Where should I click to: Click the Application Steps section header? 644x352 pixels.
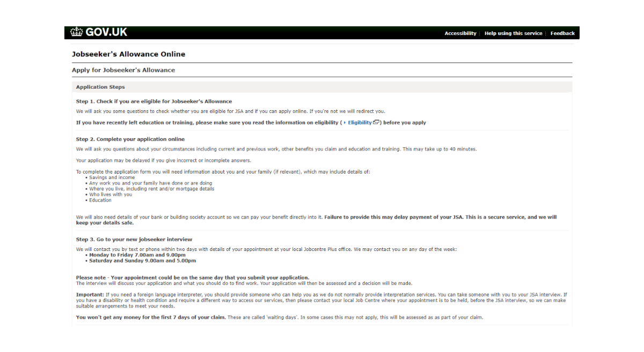tap(322, 87)
